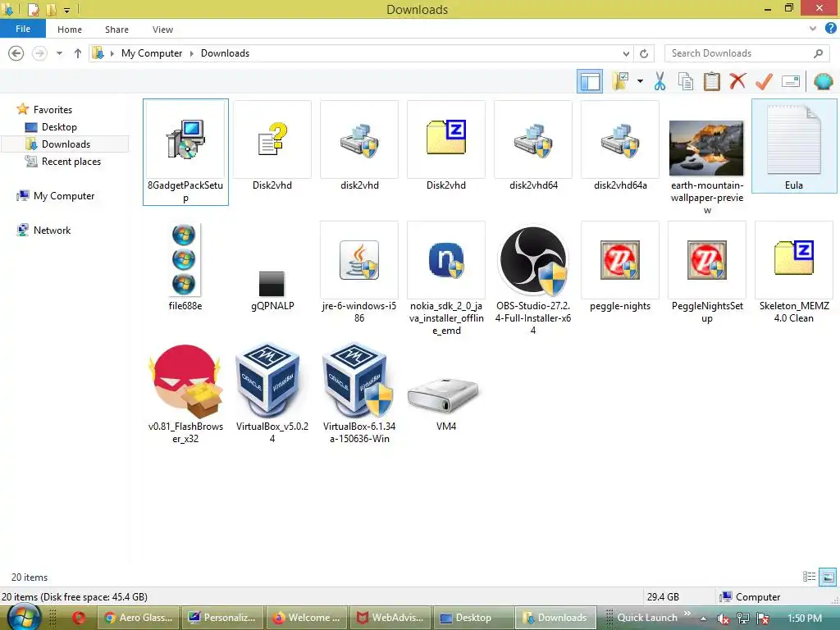Go back with the Back arrow
The height and width of the screenshot is (630, 840).
tap(16, 53)
